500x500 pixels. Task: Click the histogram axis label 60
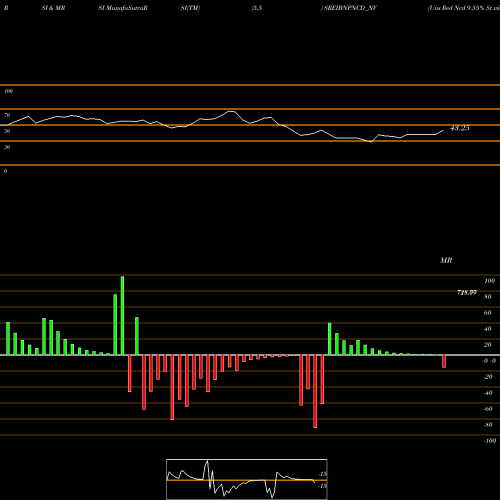(x=487, y=313)
